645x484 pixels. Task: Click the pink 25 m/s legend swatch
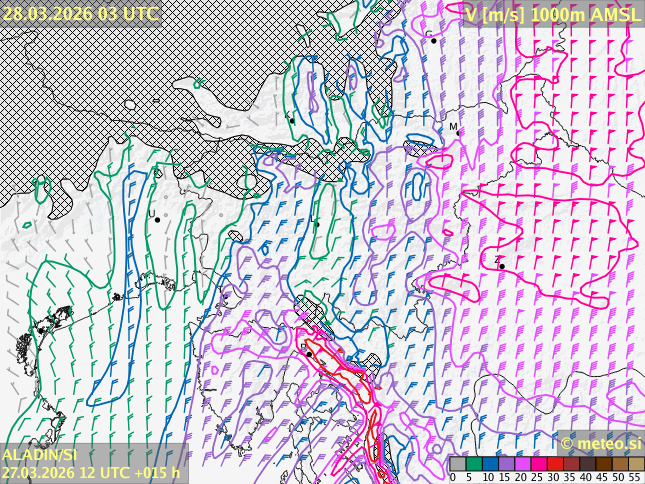(x=538, y=464)
